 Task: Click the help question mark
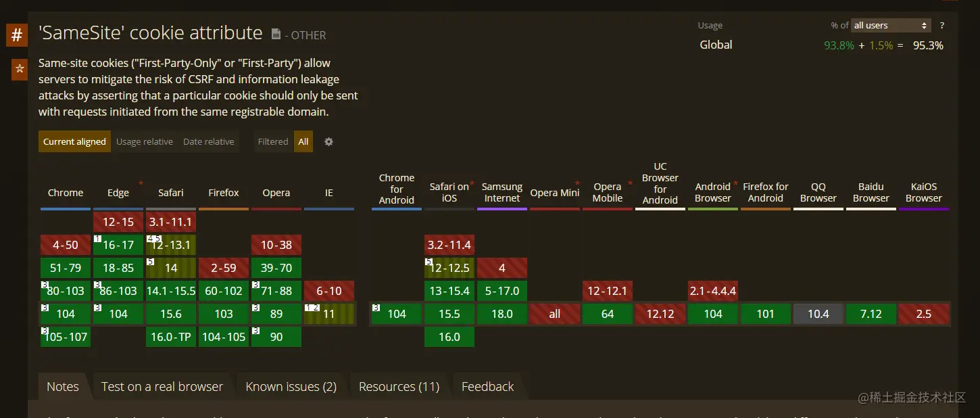click(942, 26)
